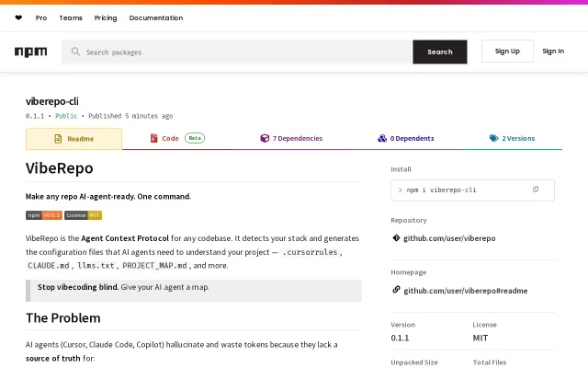Open the 2 Versions tab
Viewport: 588px width, 368px height.
[x=512, y=138]
